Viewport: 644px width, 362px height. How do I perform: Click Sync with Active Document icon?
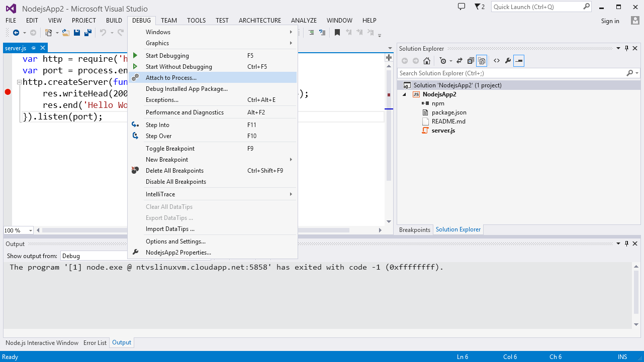pyautogui.click(x=459, y=61)
